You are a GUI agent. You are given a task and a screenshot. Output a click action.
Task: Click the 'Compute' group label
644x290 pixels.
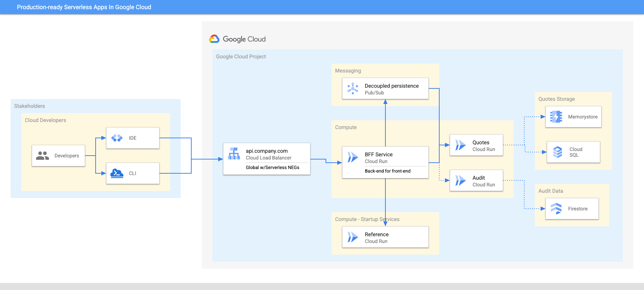click(x=346, y=127)
